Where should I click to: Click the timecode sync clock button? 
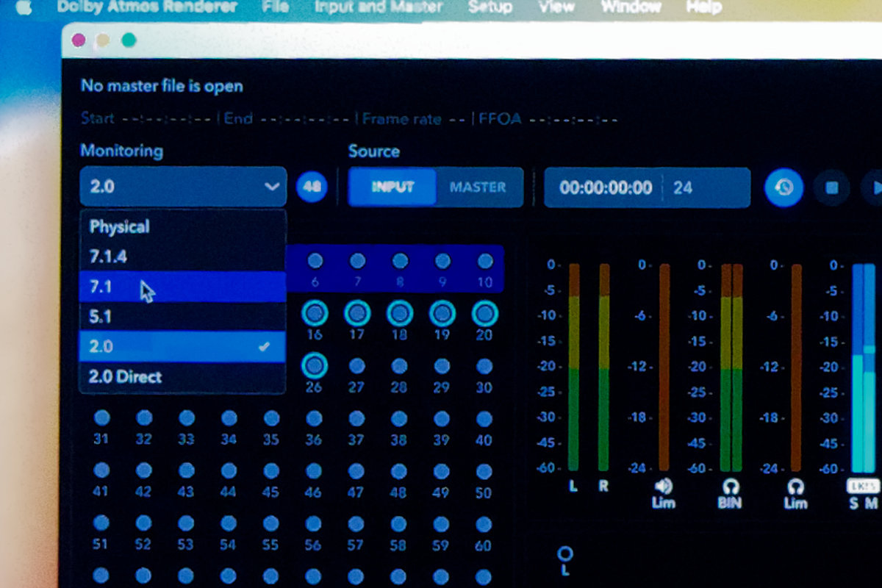pyautogui.click(x=784, y=187)
